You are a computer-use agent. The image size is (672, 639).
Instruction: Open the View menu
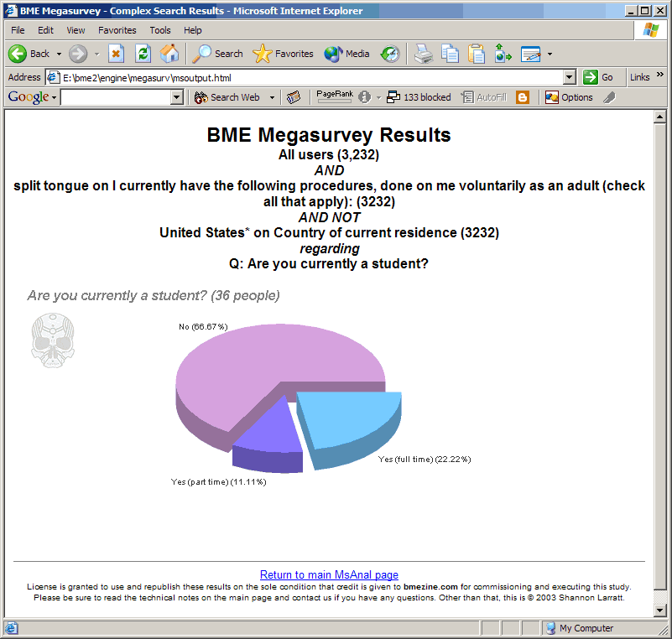coord(76,30)
